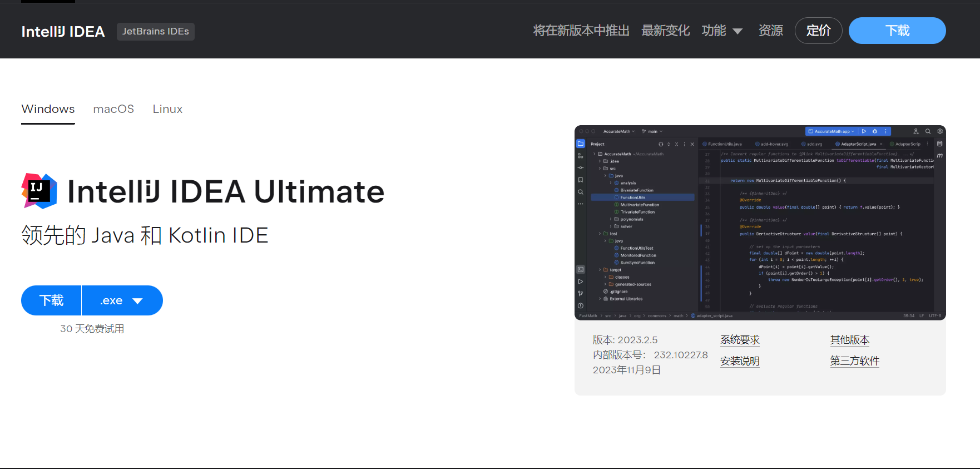Open the JetBrains IDEs badge
This screenshot has width=980, height=469.
(x=156, y=31)
